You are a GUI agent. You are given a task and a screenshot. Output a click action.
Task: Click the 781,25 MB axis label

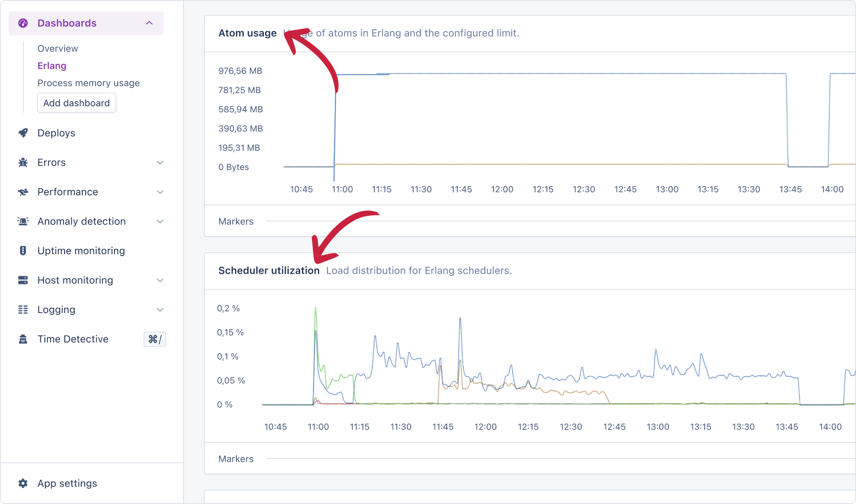click(x=239, y=90)
